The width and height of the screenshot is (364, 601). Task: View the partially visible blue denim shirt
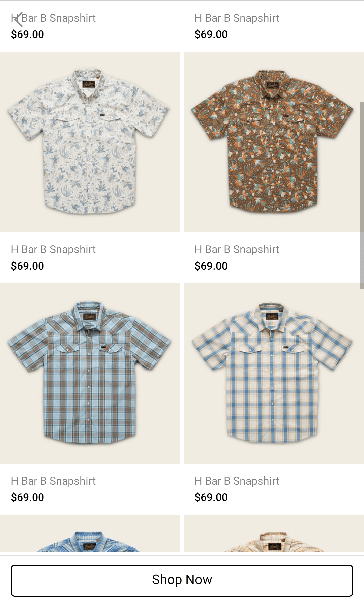tap(90, 533)
